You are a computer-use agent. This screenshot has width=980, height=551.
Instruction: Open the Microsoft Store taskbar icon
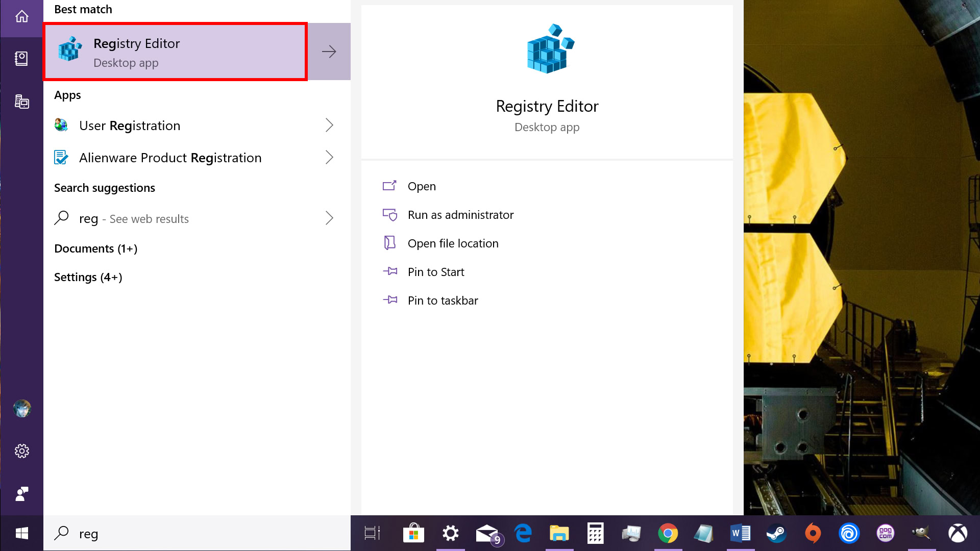pyautogui.click(x=413, y=533)
